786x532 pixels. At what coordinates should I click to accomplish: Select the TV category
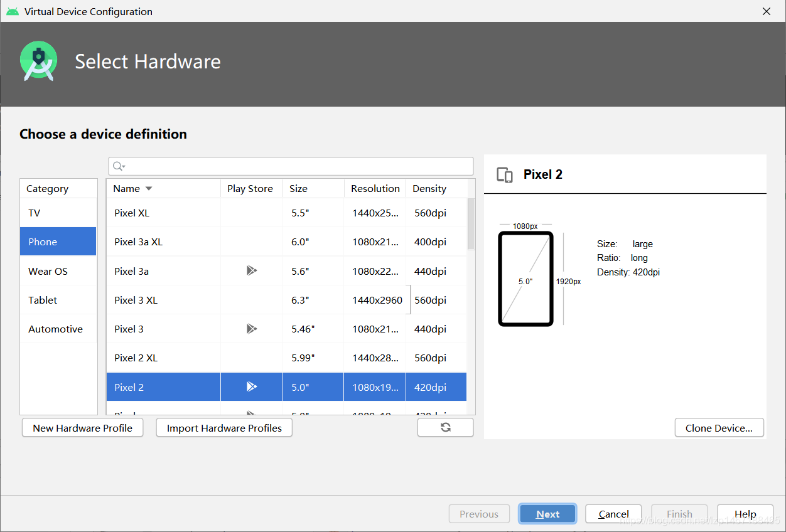click(x=58, y=213)
